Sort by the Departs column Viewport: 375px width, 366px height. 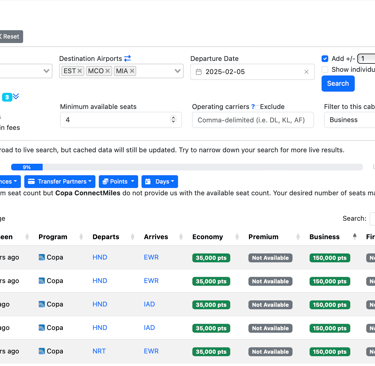coord(113,237)
